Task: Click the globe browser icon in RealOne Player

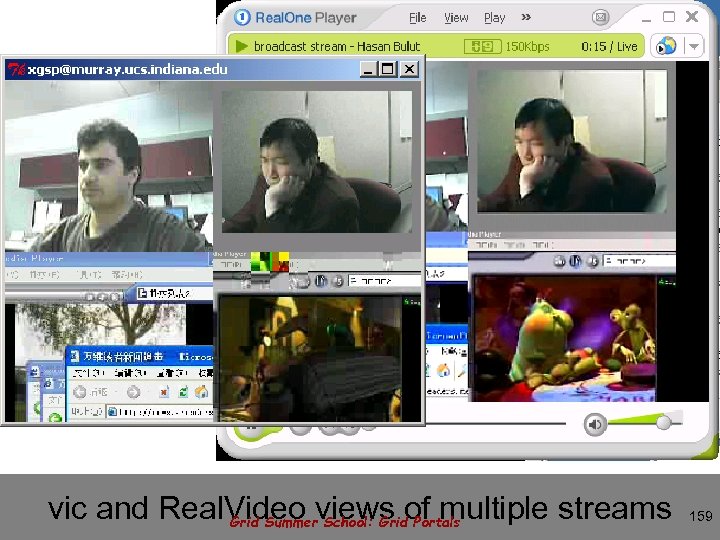Action: pos(666,46)
